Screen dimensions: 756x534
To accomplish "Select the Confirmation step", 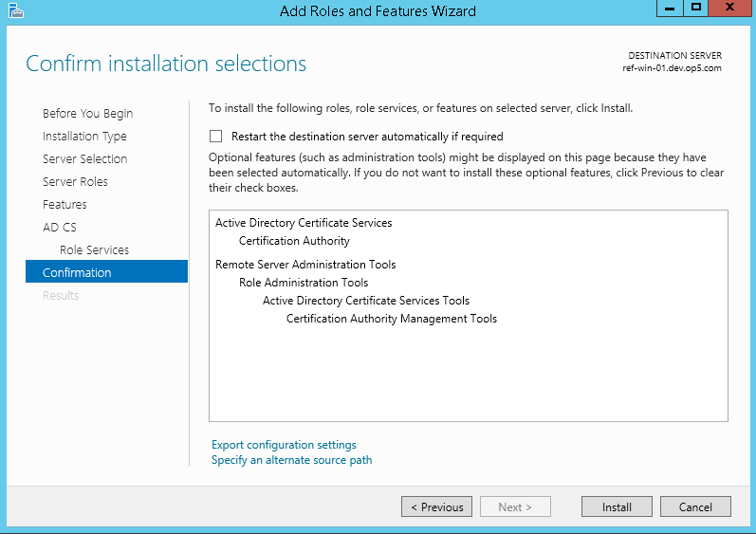I will click(x=106, y=271).
